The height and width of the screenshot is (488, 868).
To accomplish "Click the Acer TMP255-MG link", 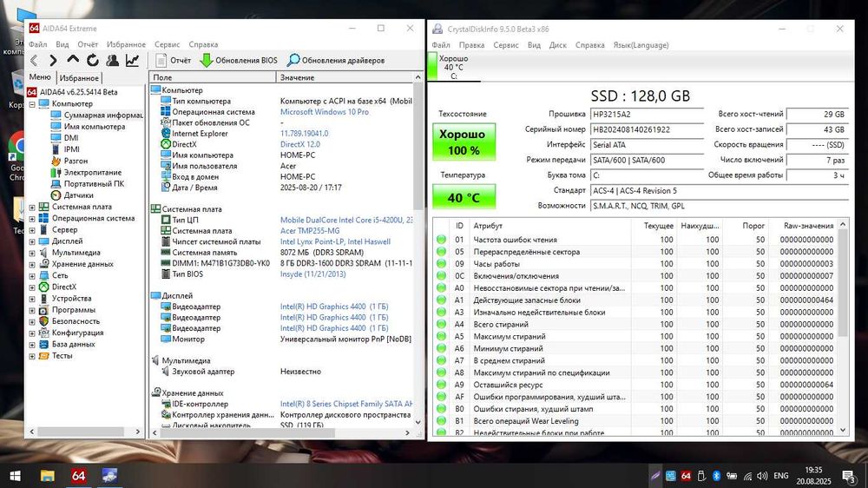I will pos(310,231).
